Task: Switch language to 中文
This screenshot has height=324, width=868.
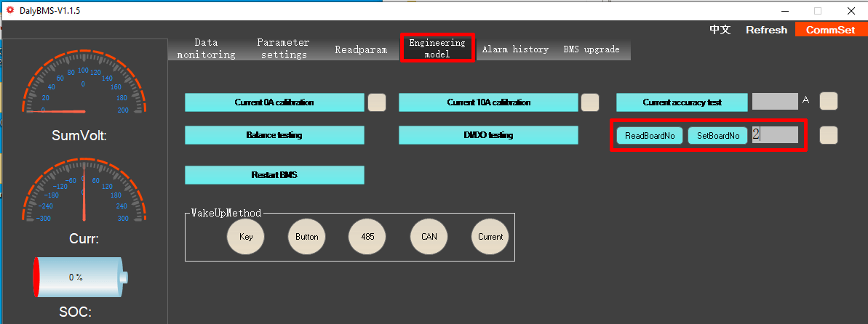Action: click(x=720, y=30)
